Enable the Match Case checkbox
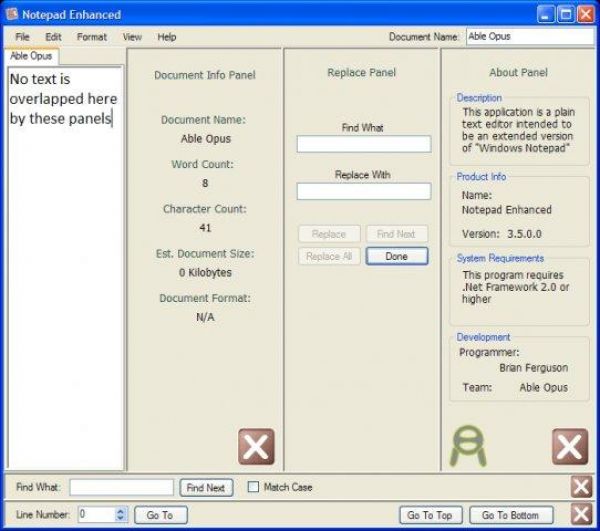The height and width of the screenshot is (531, 600). pyautogui.click(x=253, y=487)
